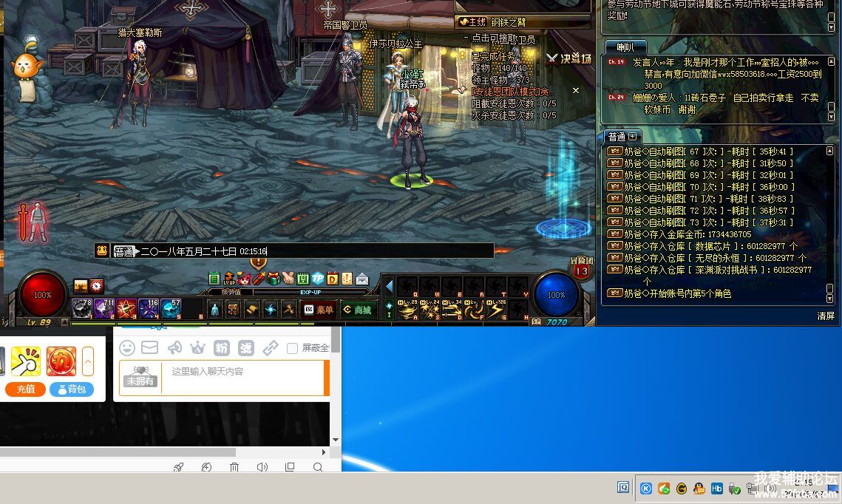Click the chat log scroll-up arrow
Viewport: 842px width, 504px height.
coord(829,151)
